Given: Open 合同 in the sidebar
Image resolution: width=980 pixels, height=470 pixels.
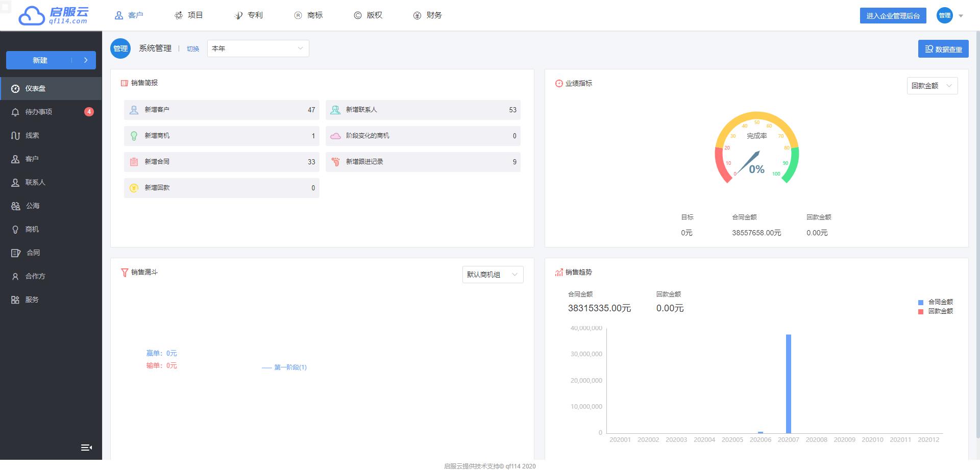Looking at the screenshot, I should click(51, 253).
